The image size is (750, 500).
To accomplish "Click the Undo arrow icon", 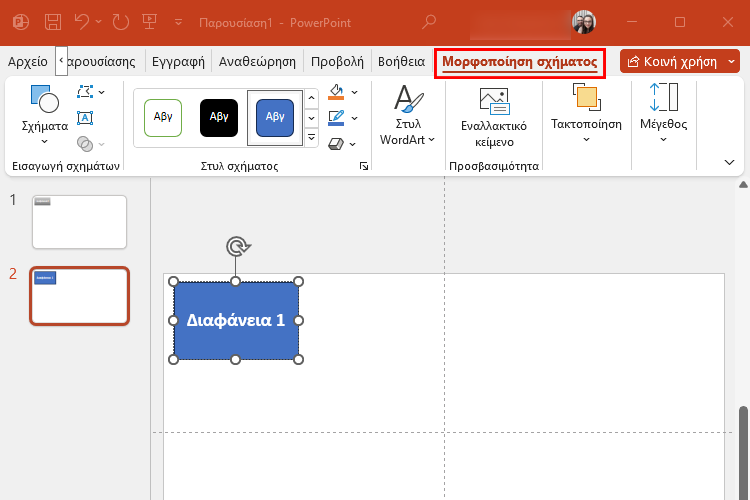I will coord(82,22).
